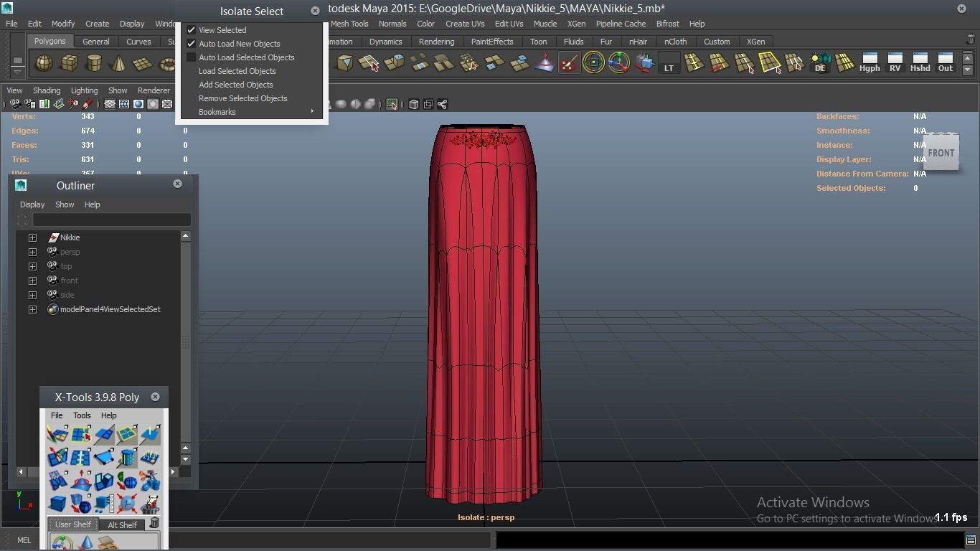Toggle the film gate icon in the panel toolbar
Screen dimensions: 980x551
pos(124,105)
